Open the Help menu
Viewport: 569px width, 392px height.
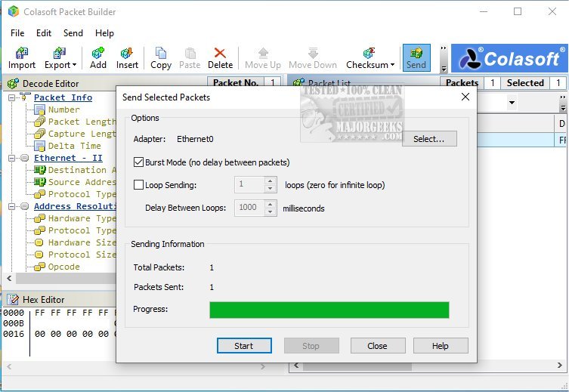point(104,33)
